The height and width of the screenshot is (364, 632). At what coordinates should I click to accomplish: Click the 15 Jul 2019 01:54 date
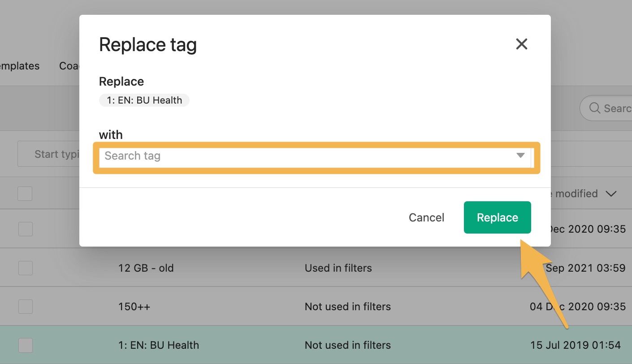pos(575,345)
